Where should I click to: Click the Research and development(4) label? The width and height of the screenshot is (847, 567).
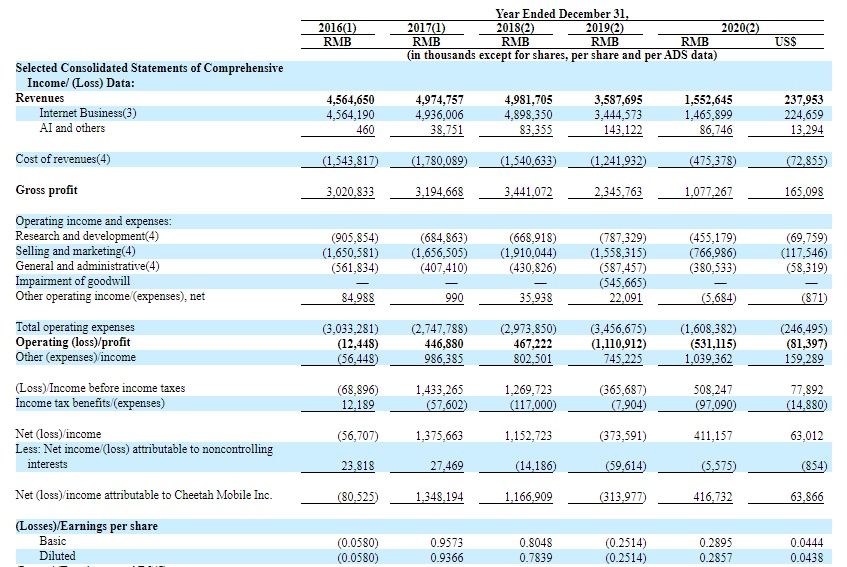[87, 236]
